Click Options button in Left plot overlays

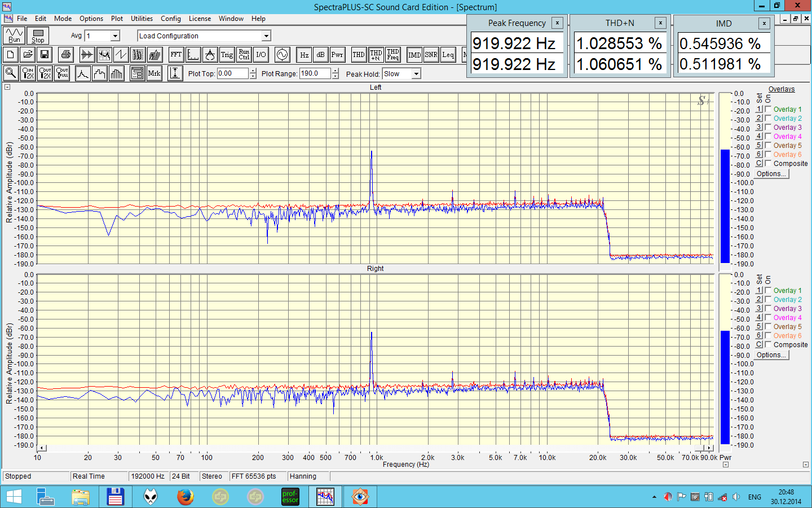(x=771, y=174)
